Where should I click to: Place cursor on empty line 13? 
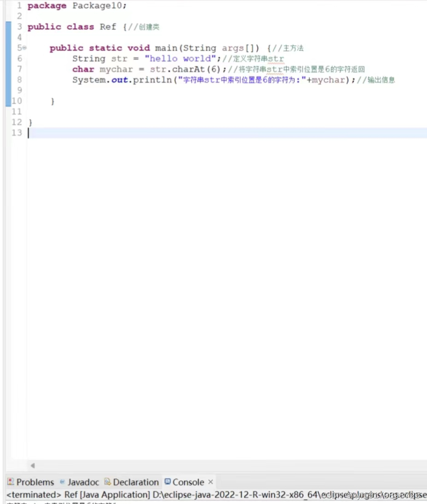pos(227,133)
